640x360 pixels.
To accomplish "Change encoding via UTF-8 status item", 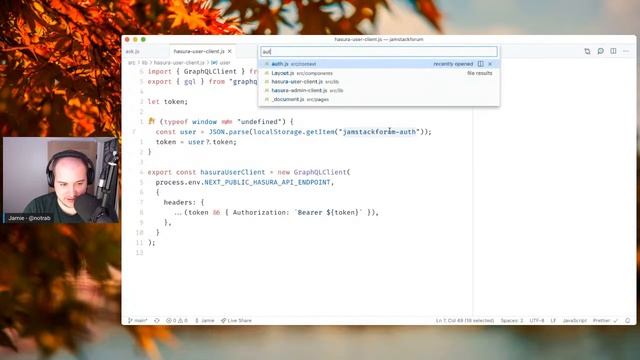I will click(537, 321).
